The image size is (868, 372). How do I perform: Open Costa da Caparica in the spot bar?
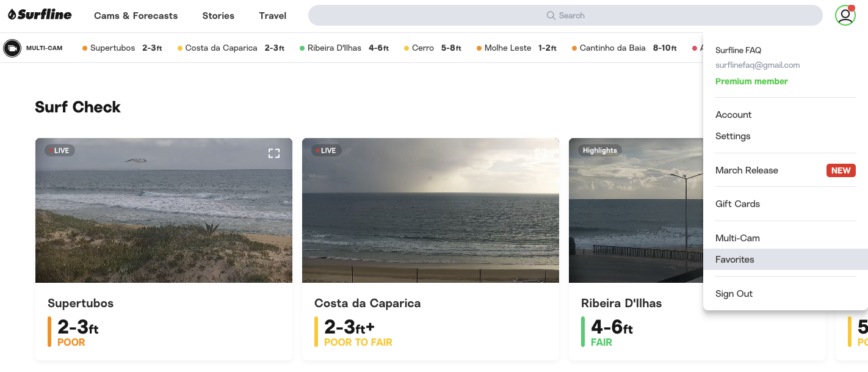(x=231, y=48)
